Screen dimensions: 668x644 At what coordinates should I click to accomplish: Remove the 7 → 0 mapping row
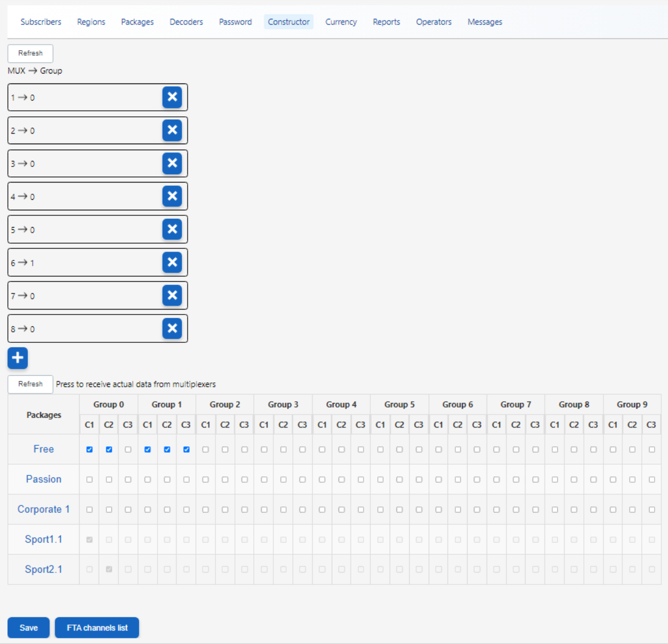pos(172,296)
